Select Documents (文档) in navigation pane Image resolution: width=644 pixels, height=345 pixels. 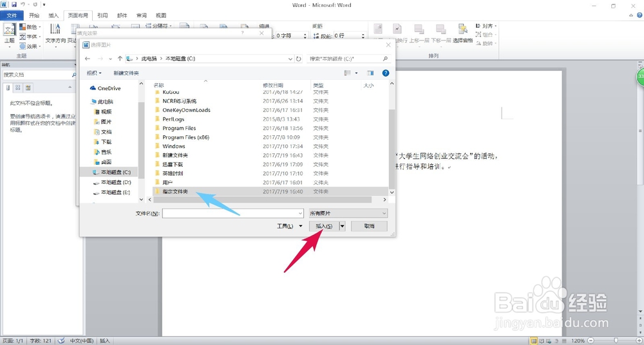point(102,132)
